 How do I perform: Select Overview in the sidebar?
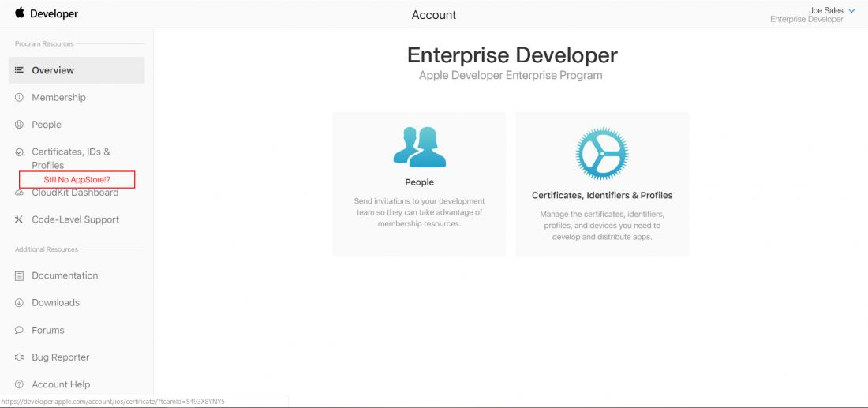point(77,70)
